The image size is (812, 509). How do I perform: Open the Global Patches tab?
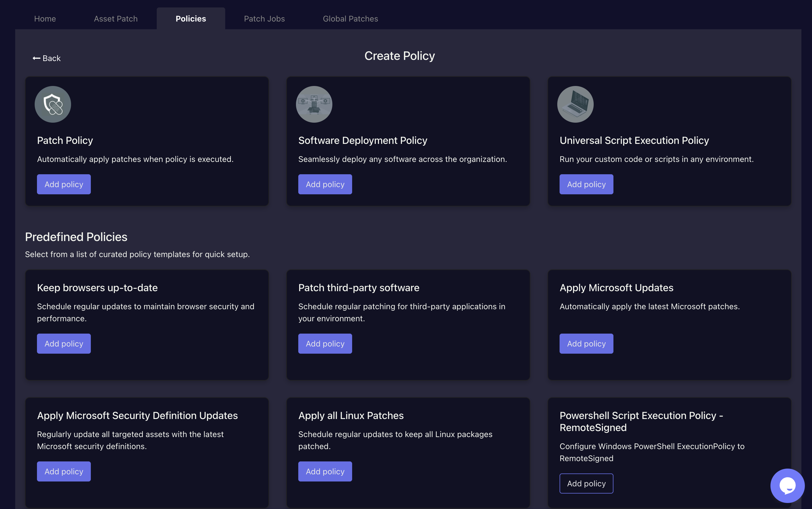coord(350,19)
